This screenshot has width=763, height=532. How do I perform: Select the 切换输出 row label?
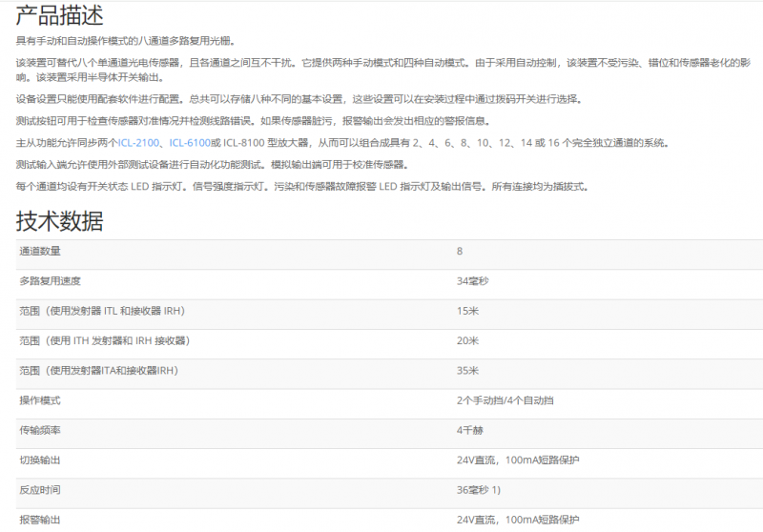click(40, 460)
